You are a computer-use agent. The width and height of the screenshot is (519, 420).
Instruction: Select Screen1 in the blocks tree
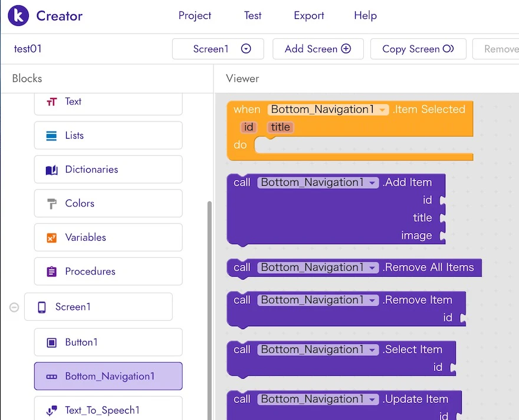[x=98, y=307]
